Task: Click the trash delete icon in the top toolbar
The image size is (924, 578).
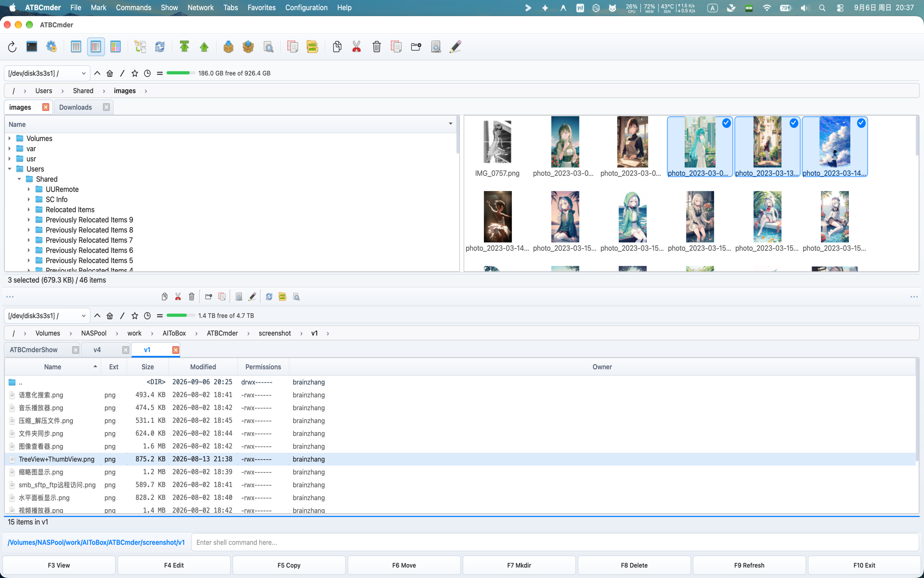Action: [377, 47]
